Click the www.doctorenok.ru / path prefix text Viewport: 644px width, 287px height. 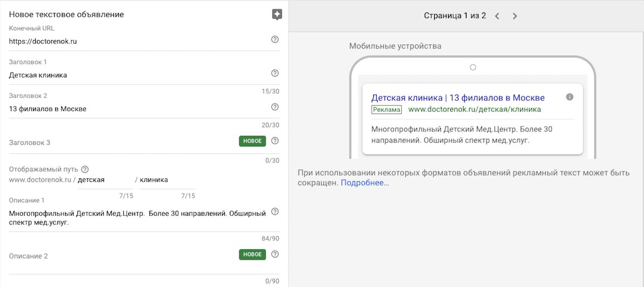(42, 180)
